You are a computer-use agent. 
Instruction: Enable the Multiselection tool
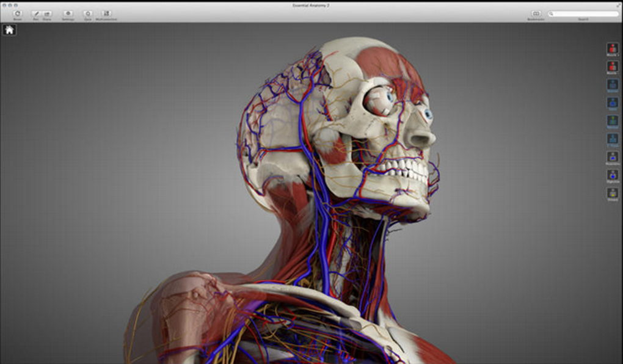pyautogui.click(x=106, y=14)
